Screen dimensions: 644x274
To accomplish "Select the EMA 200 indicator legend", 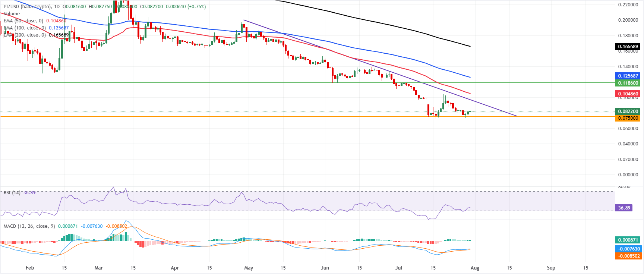I will tap(36, 35).
